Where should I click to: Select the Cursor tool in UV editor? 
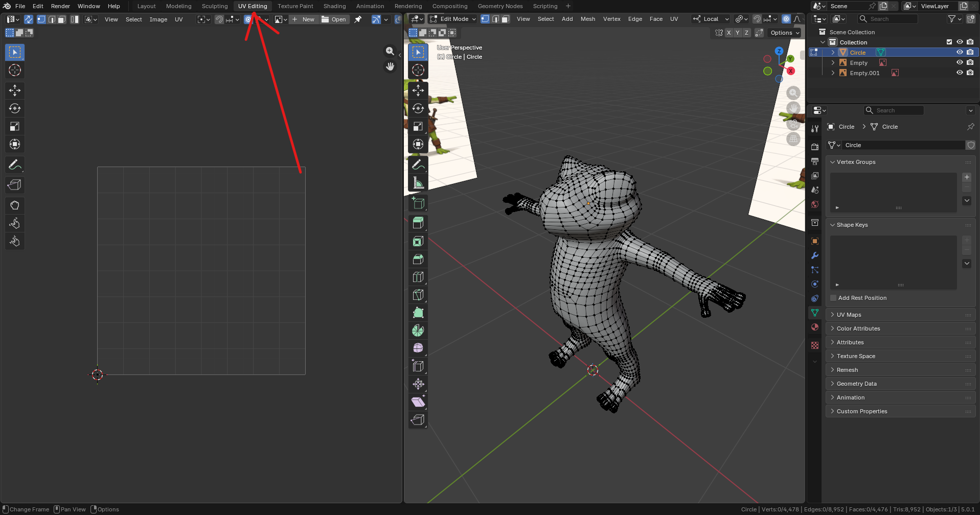(15, 70)
